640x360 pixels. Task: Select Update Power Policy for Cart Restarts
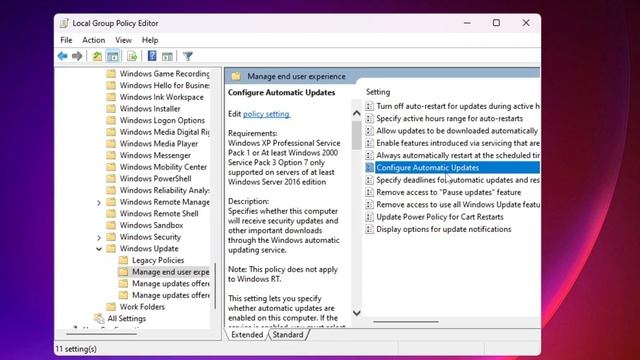coord(440,217)
